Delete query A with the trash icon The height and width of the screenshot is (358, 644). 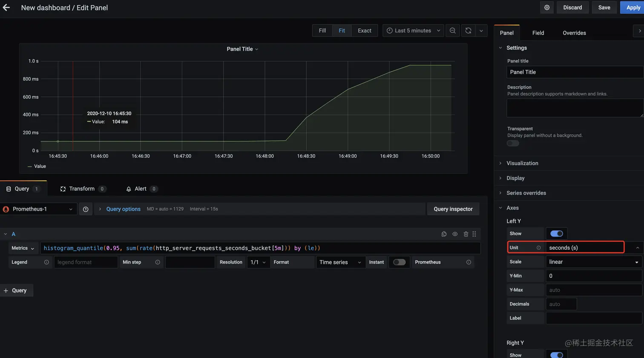[466, 234]
